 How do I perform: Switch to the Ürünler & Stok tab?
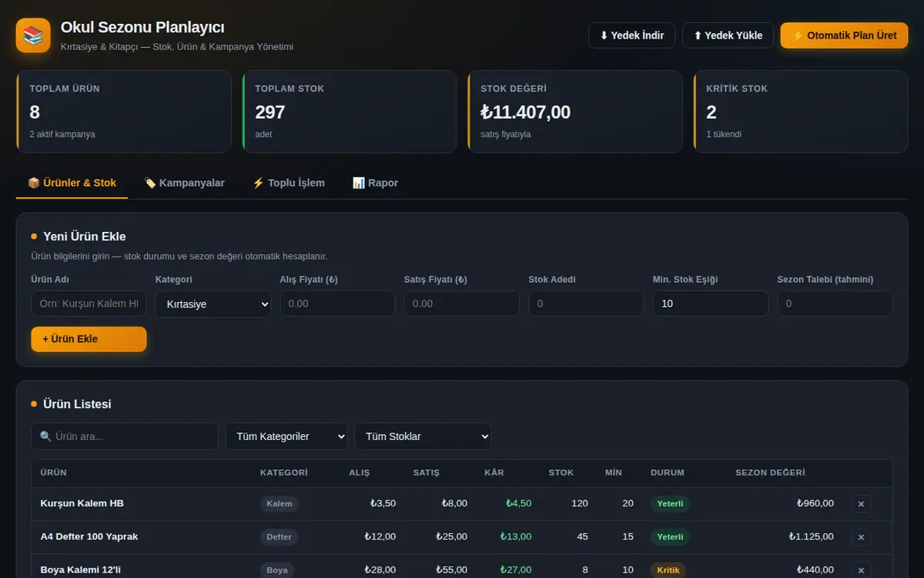point(72,183)
